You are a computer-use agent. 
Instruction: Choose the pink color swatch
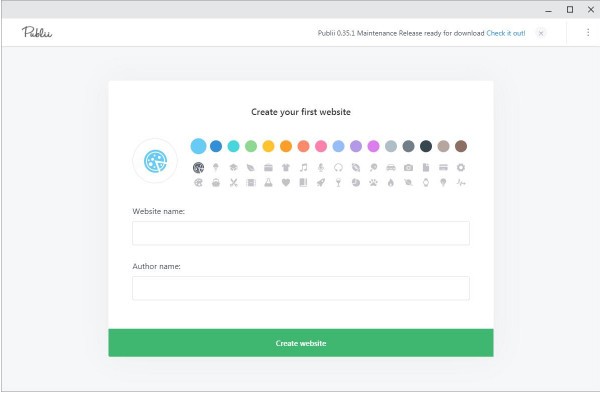click(x=321, y=146)
